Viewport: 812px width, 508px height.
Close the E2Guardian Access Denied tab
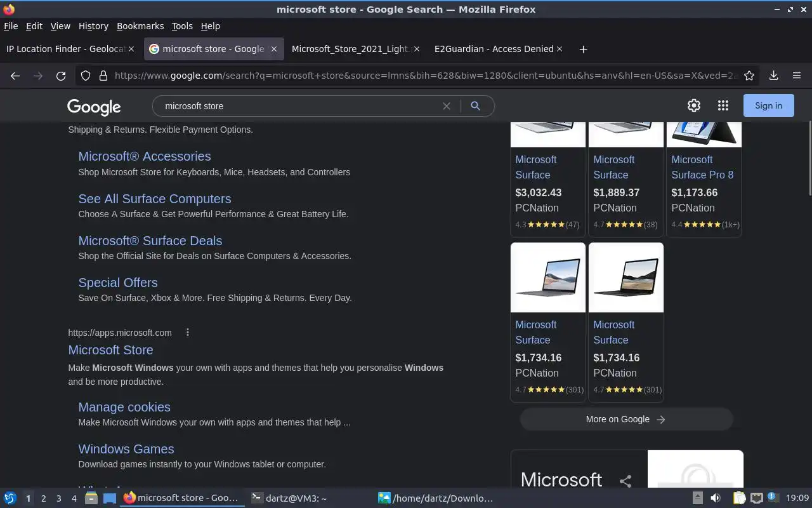click(560, 49)
